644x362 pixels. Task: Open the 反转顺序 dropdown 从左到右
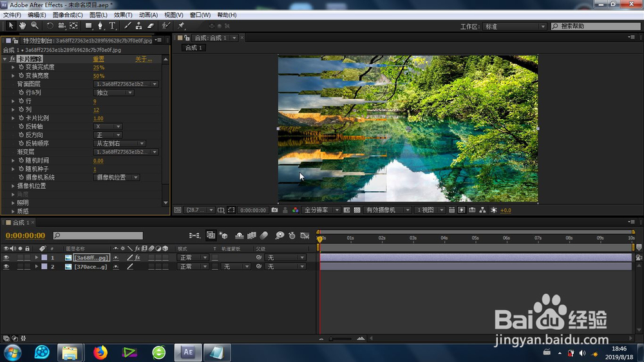(x=120, y=144)
